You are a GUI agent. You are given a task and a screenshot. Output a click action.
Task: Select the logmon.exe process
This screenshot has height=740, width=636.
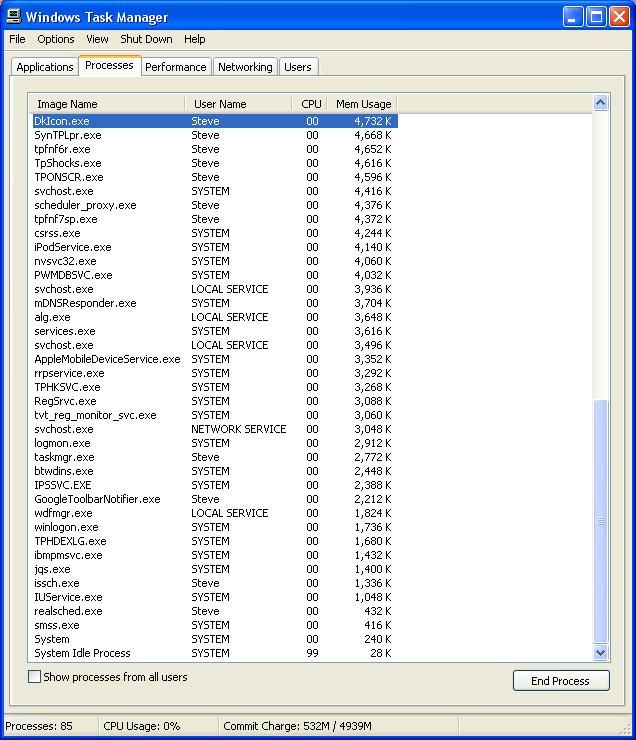click(x=215, y=443)
